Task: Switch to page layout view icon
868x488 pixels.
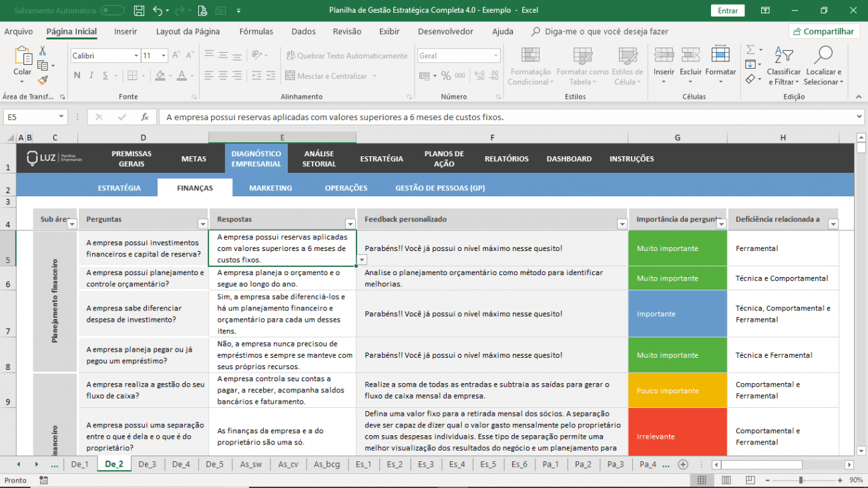Action: pos(726,480)
